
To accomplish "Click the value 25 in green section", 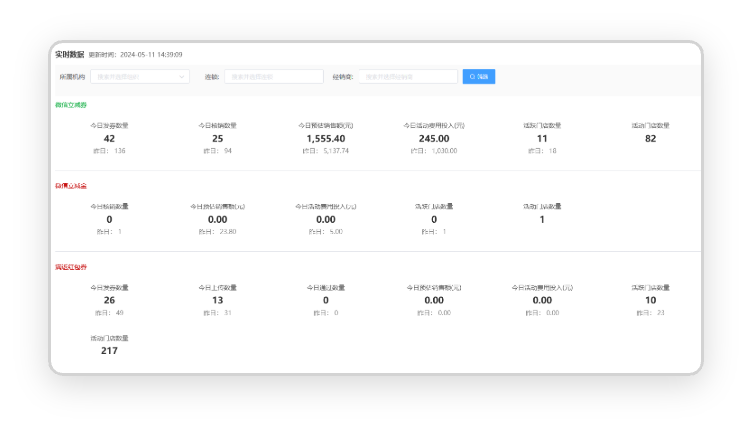I will click(218, 139).
